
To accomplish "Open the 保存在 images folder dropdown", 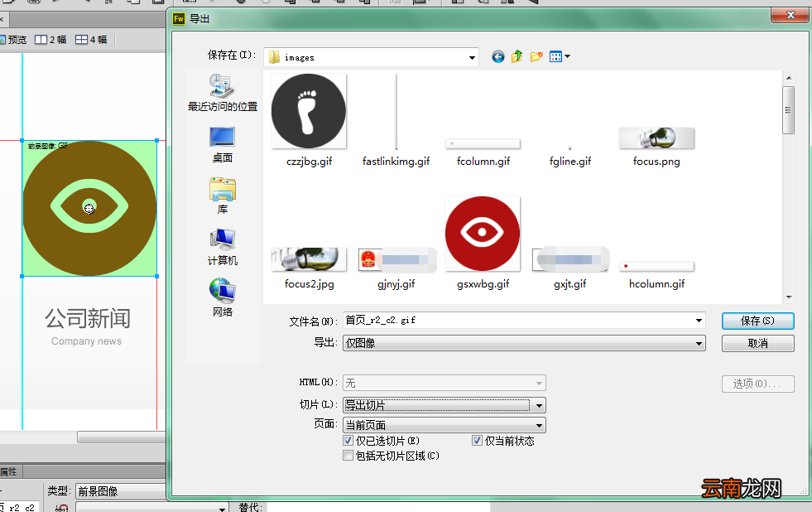I will (x=371, y=57).
